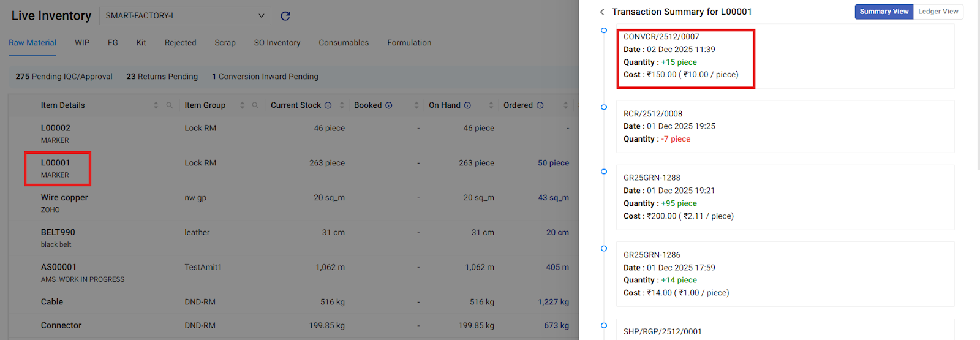This screenshot has width=980, height=340.
Task: Switch to Ledger View
Action: [938, 12]
